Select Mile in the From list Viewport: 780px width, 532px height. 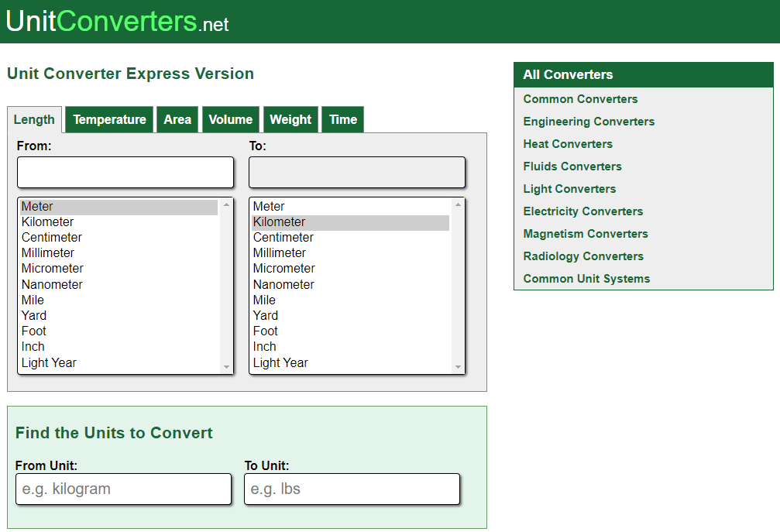119,300
